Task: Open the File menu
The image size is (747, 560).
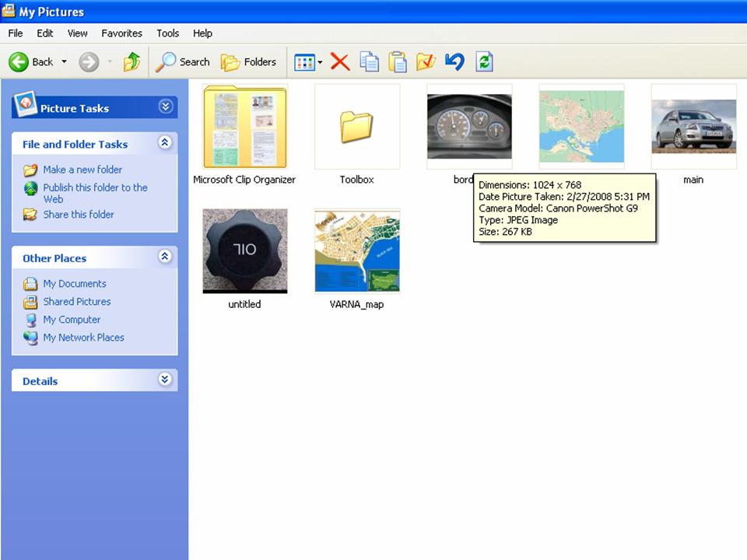Action: [16, 33]
